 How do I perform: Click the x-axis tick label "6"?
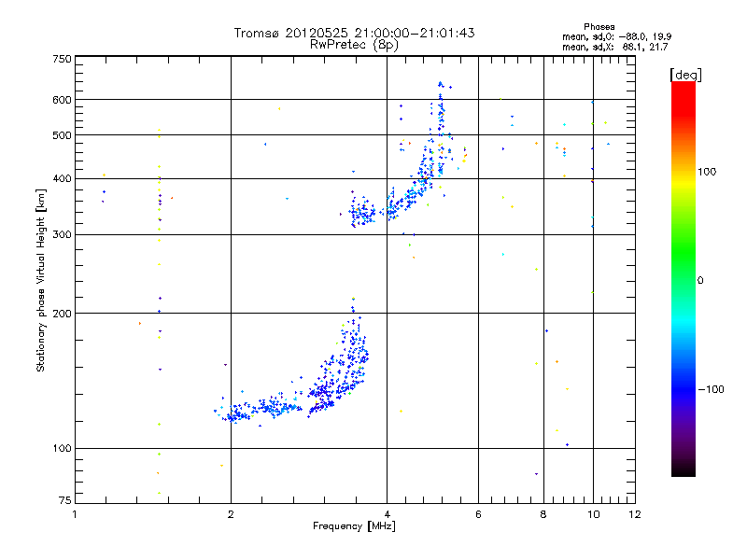[478, 514]
